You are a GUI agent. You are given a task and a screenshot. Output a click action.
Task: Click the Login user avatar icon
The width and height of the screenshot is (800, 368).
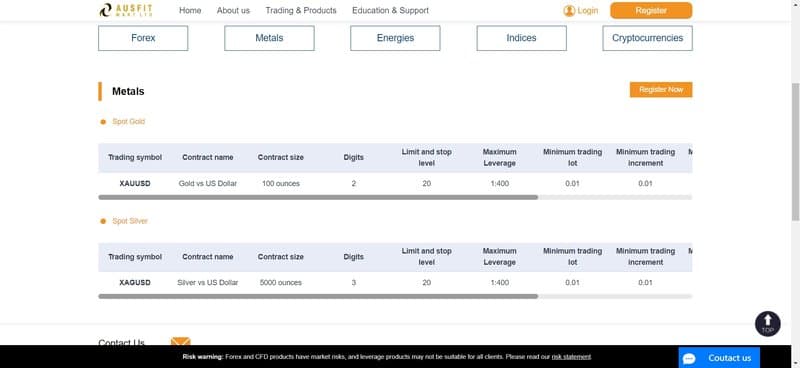[x=569, y=11]
